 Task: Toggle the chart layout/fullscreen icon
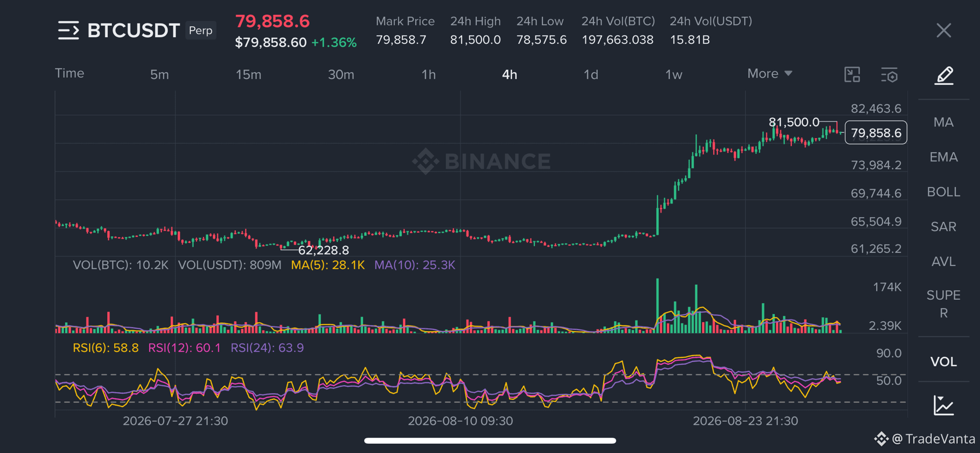pyautogui.click(x=852, y=74)
